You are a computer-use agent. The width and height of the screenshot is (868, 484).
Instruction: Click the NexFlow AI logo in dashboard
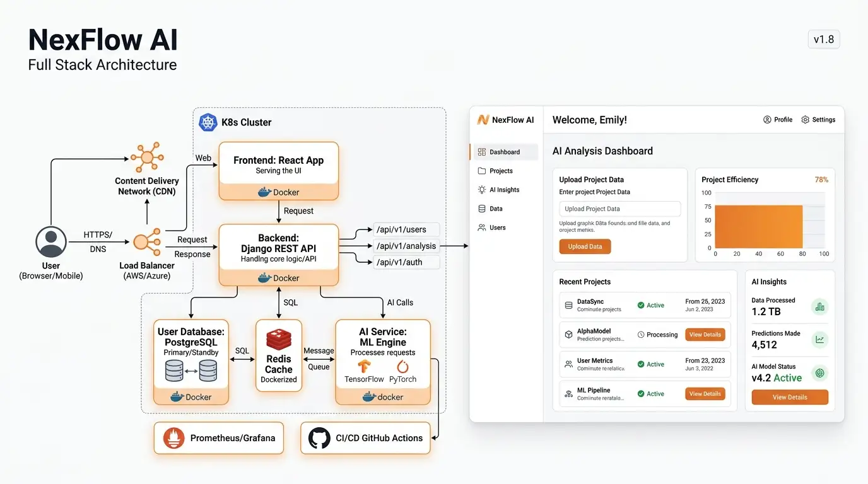[483, 120]
